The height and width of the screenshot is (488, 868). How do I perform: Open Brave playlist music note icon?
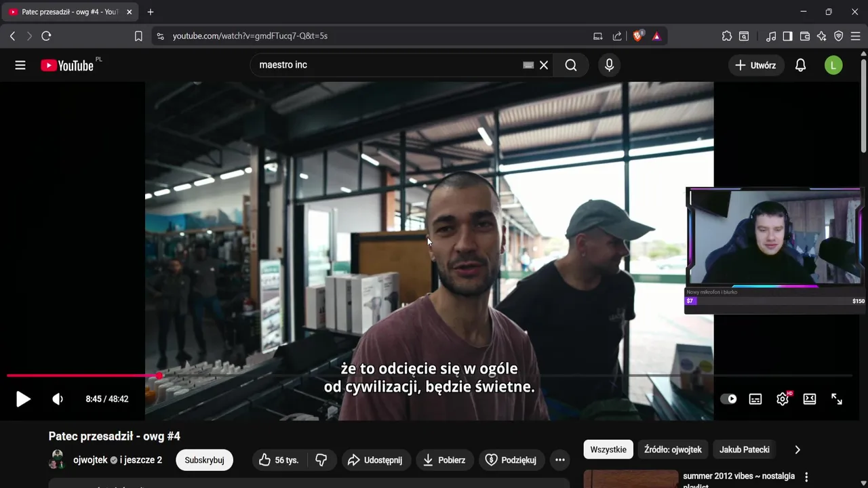(771, 36)
